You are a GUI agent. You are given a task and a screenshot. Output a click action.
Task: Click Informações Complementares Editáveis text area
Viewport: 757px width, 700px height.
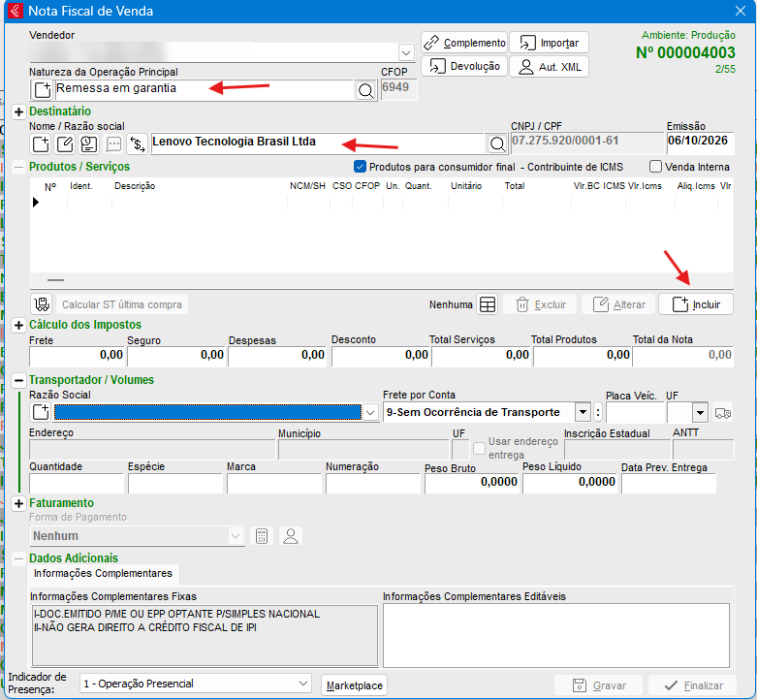pyautogui.click(x=556, y=635)
